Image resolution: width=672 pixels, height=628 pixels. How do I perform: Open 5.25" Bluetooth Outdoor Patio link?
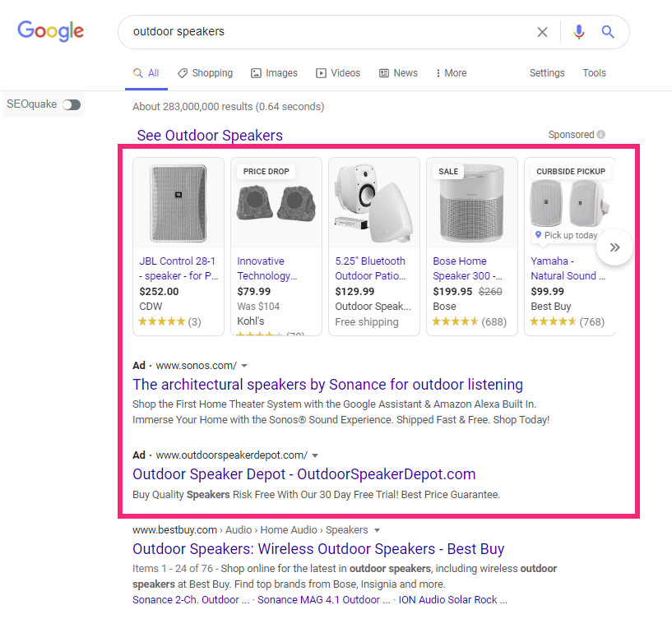click(x=370, y=269)
